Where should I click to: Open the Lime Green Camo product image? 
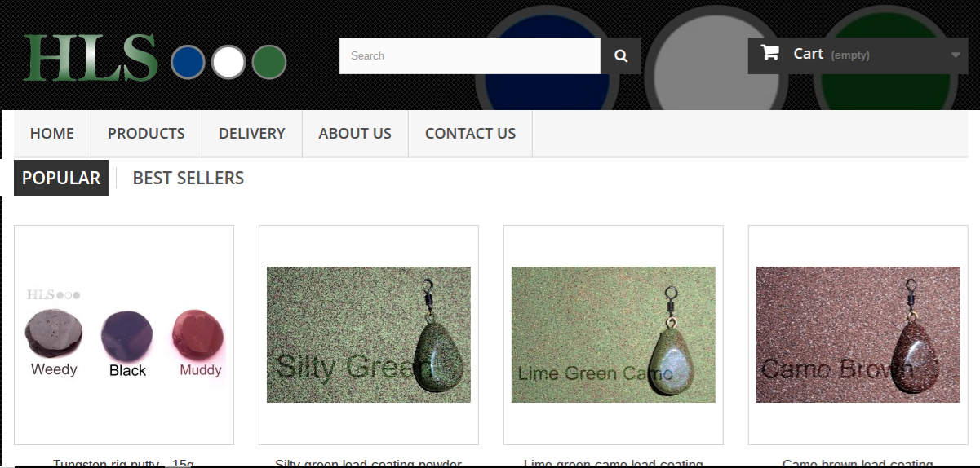(614, 334)
